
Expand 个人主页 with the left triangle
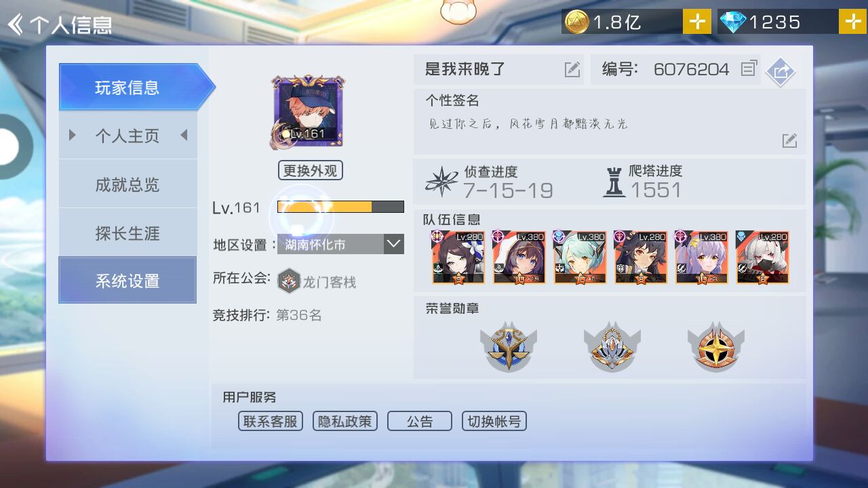(73, 136)
